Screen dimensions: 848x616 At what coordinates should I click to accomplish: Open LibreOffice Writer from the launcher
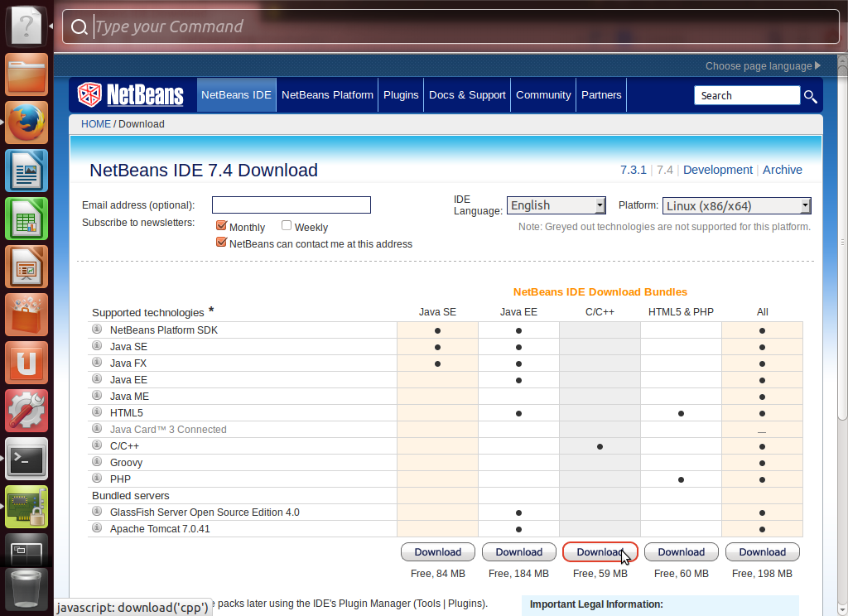26,171
